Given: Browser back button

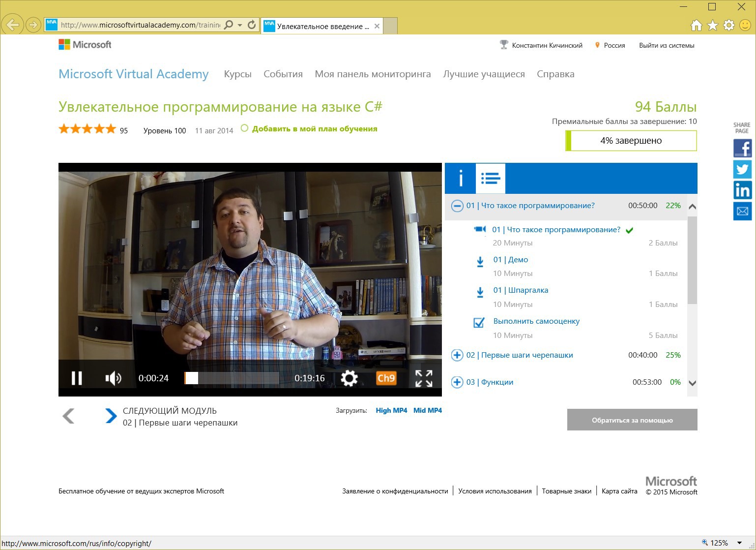Looking at the screenshot, I should (13, 25).
